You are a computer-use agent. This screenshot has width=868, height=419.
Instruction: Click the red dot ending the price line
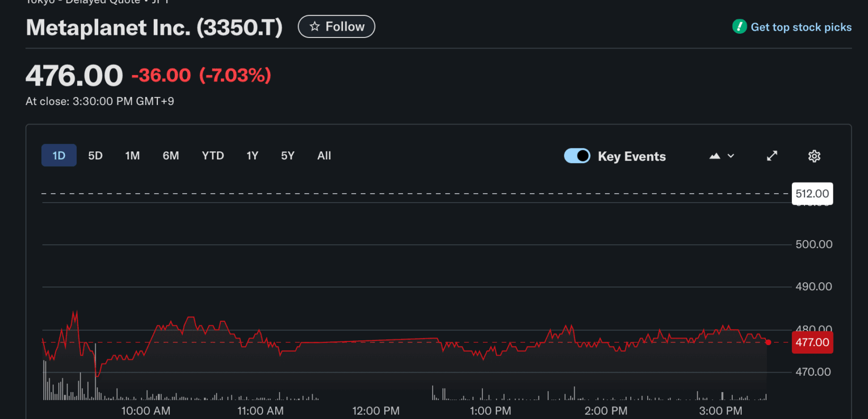pos(768,342)
